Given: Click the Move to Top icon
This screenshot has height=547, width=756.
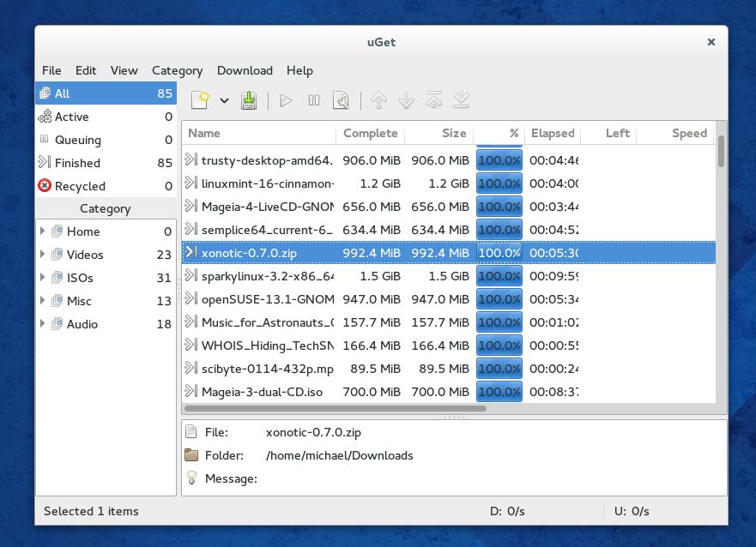Looking at the screenshot, I should tap(433, 100).
